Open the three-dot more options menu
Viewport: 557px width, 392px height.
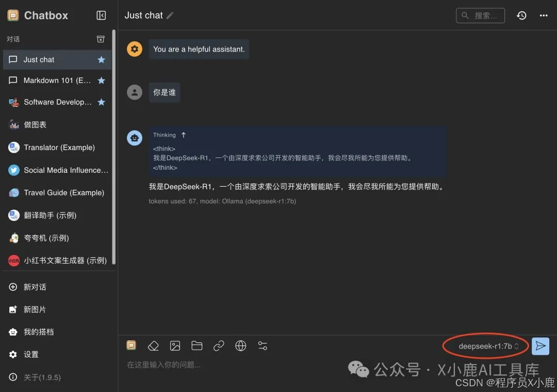tap(544, 15)
